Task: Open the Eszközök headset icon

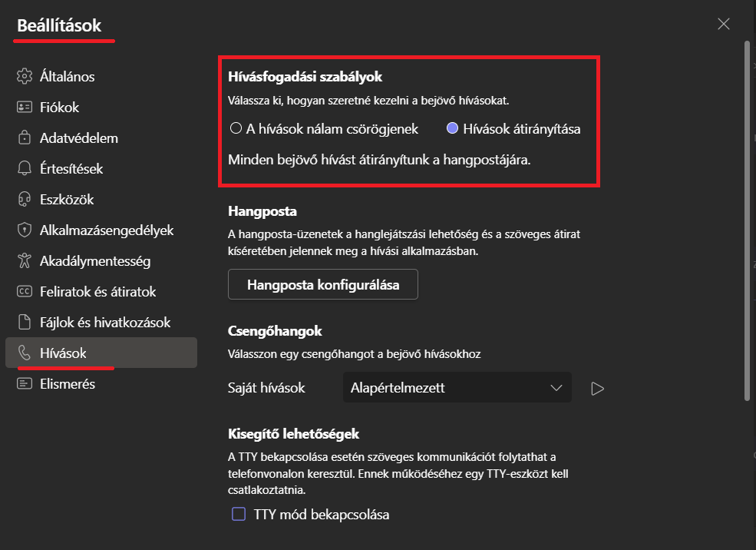Action: (25, 199)
